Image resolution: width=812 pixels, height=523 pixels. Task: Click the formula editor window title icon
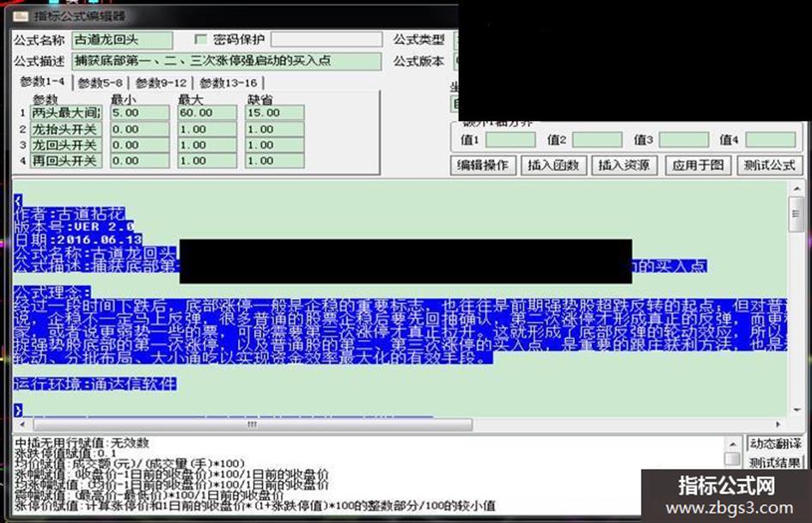(x=21, y=16)
